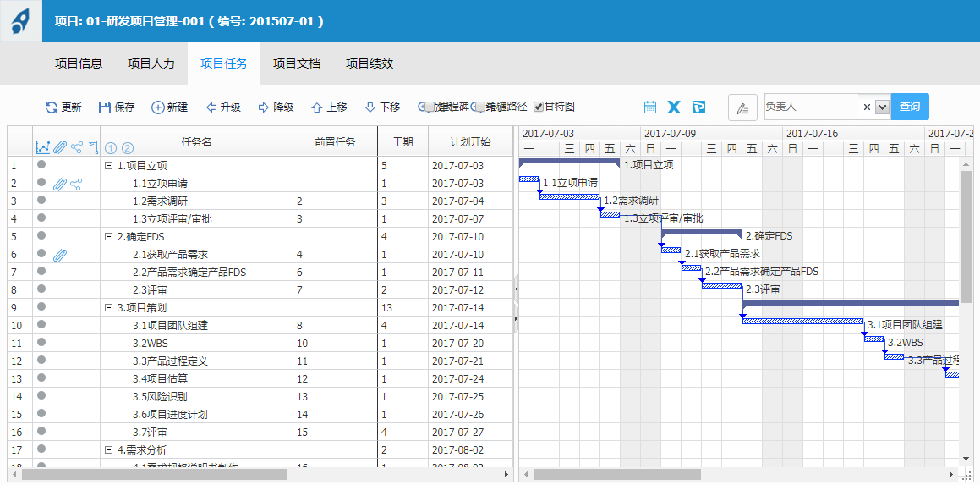The height and width of the screenshot is (485, 980).
Task: Move the task down with 下移
Action: tap(370, 107)
